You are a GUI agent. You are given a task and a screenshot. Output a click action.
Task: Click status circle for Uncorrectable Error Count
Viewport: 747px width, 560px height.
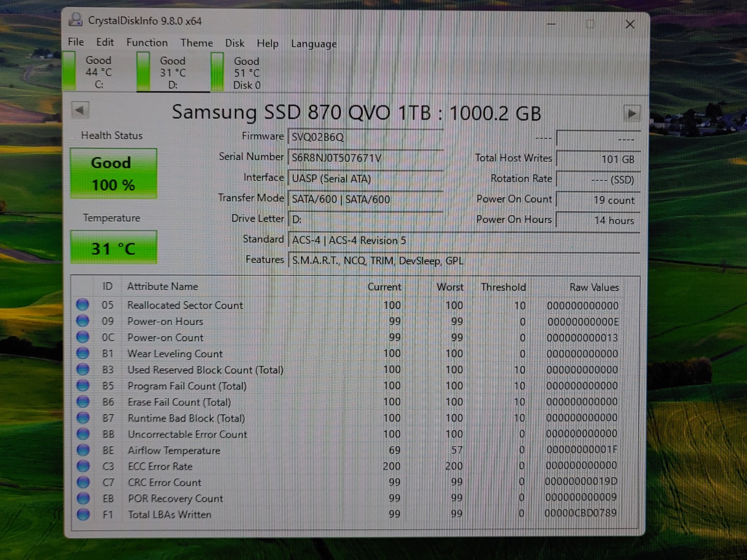[82, 433]
